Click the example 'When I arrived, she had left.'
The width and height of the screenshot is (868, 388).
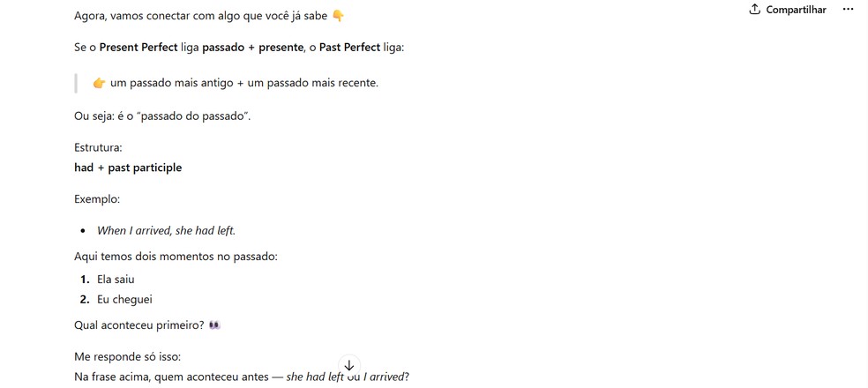coord(166,231)
